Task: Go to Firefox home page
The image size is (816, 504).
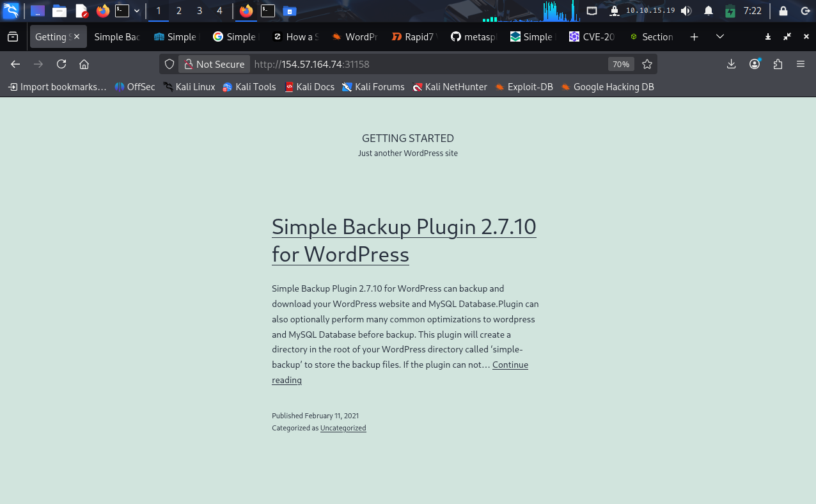Action: tap(84, 64)
